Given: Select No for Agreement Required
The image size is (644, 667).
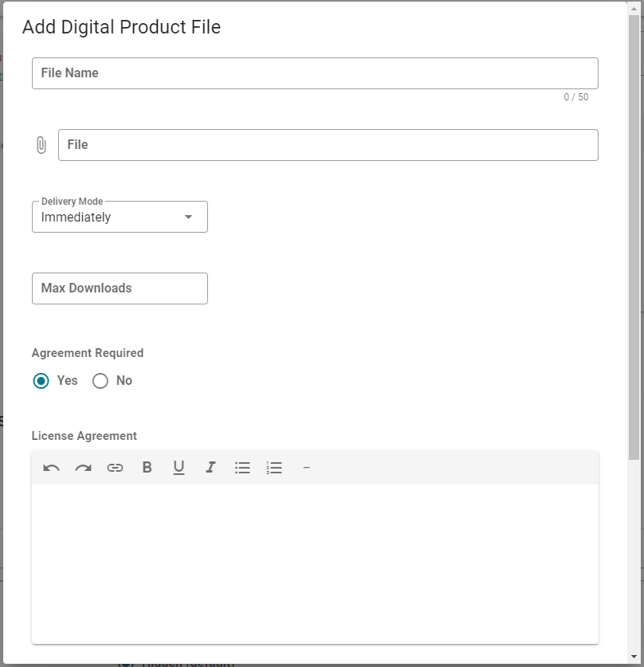Looking at the screenshot, I should tap(100, 381).
